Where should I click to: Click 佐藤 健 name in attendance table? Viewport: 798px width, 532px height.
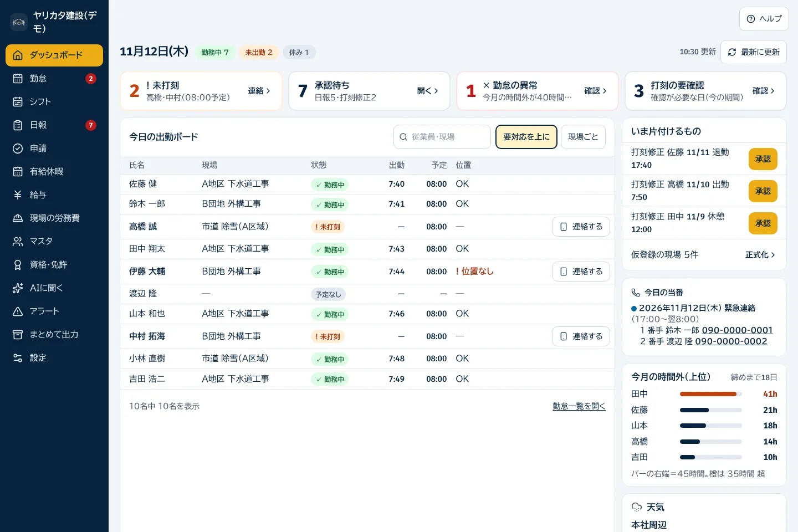pyautogui.click(x=143, y=184)
